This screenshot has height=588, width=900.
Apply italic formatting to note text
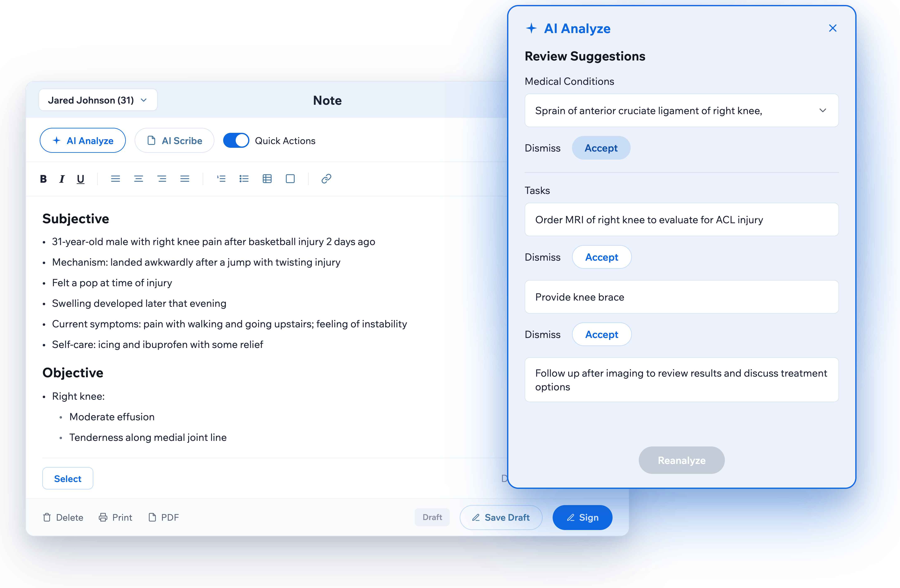[62, 179]
